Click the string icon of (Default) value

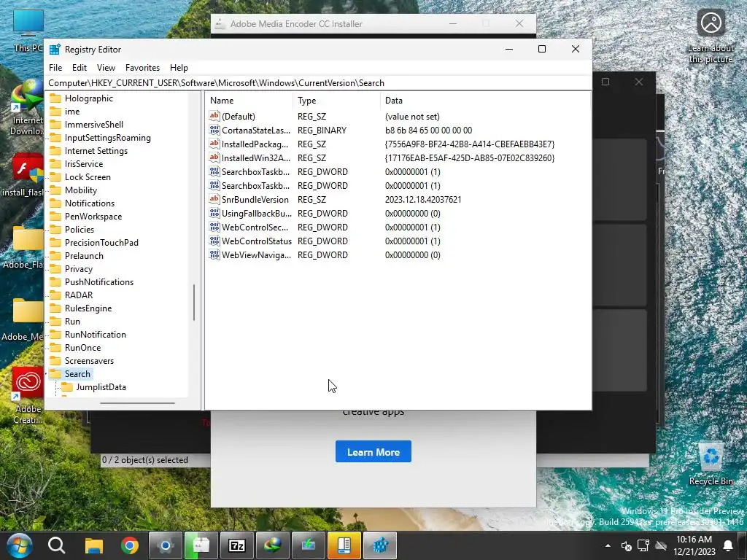[214, 116]
